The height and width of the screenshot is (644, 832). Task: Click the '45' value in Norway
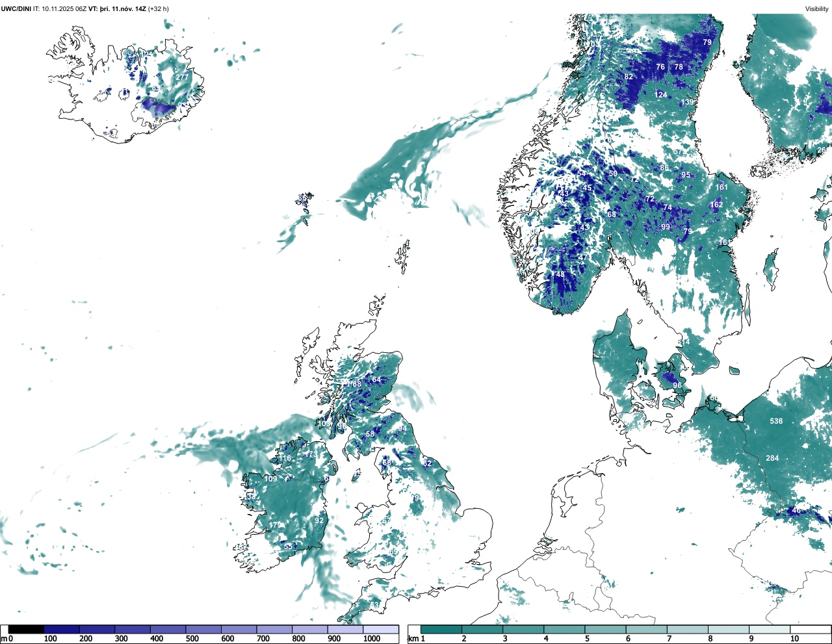click(587, 188)
